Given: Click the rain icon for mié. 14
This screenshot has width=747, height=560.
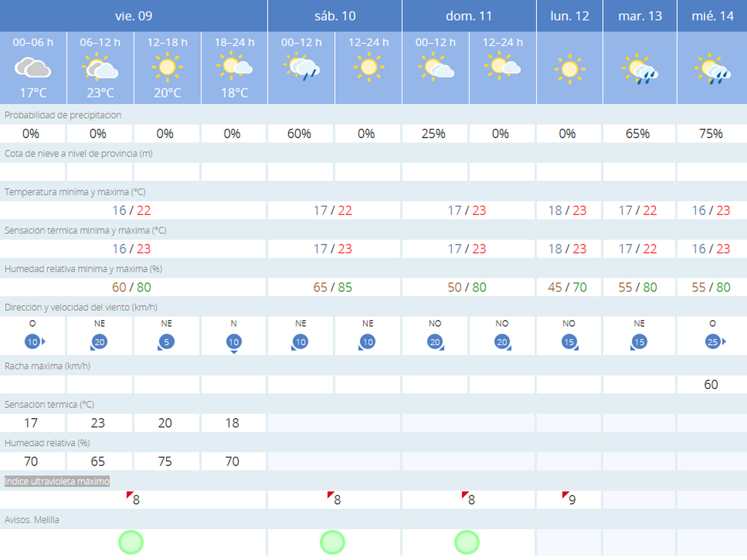Looking at the screenshot, I should (x=713, y=70).
